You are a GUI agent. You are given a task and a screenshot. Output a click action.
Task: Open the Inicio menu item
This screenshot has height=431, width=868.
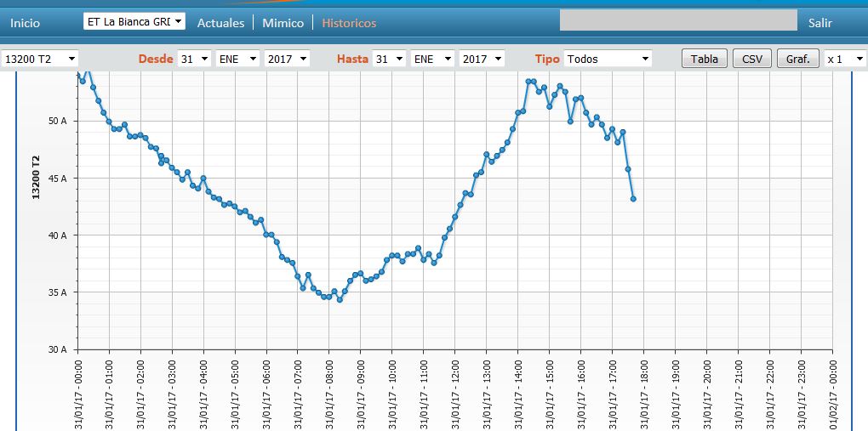pyautogui.click(x=25, y=23)
